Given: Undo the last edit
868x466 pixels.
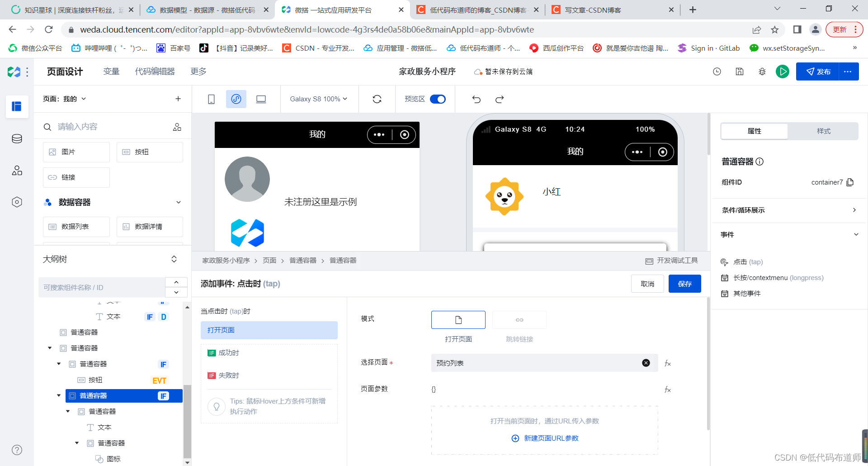Looking at the screenshot, I should point(476,99).
